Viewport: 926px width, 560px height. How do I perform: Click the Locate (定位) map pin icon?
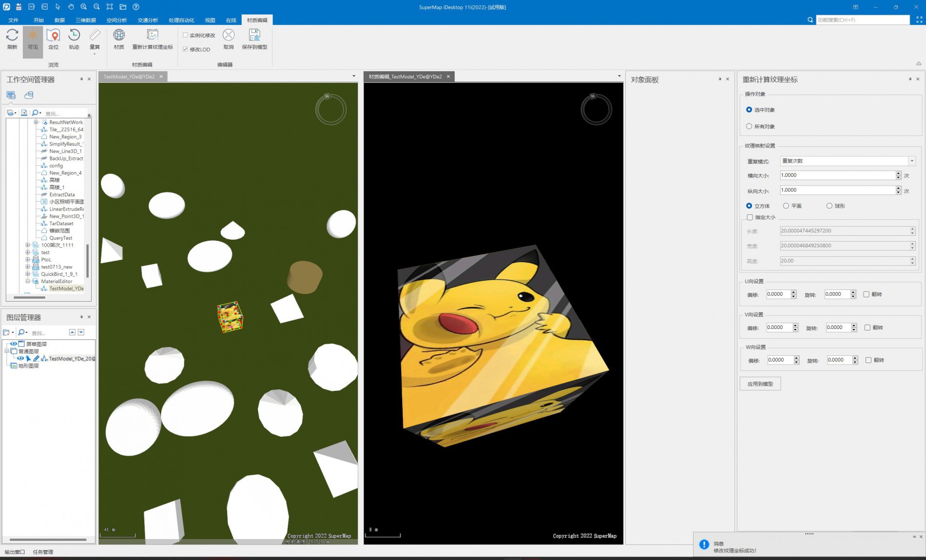pyautogui.click(x=53, y=35)
